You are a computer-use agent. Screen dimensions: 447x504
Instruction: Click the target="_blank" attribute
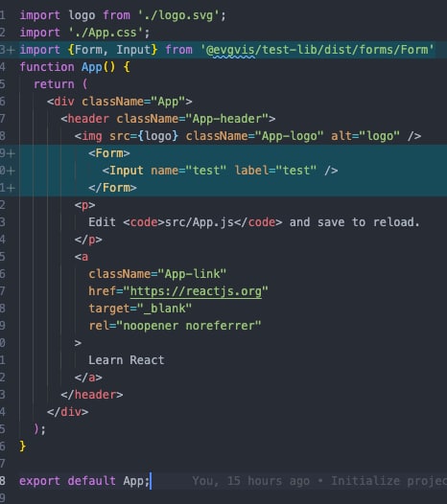pyautogui.click(x=140, y=309)
